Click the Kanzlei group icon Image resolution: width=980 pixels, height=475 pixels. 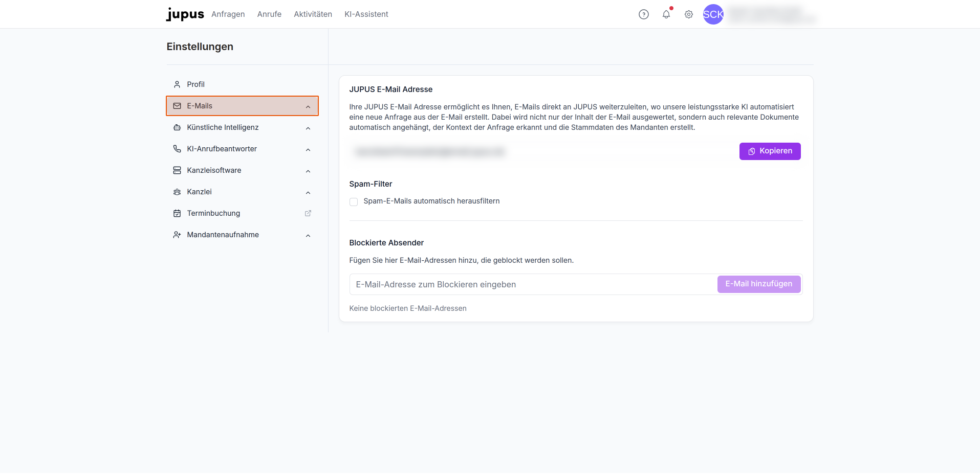(x=177, y=192)
